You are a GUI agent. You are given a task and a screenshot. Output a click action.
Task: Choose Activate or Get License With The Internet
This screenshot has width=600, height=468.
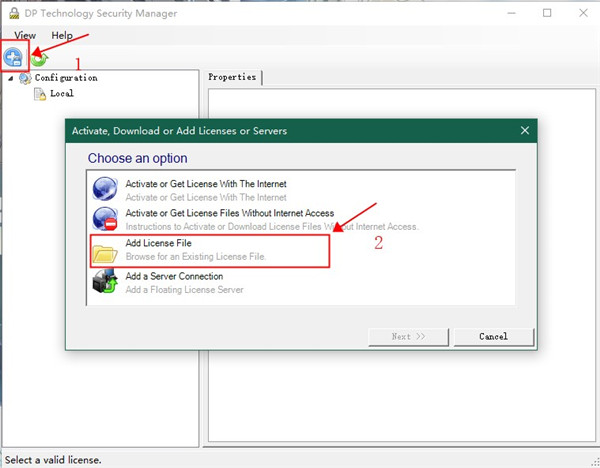pos(206,184)
